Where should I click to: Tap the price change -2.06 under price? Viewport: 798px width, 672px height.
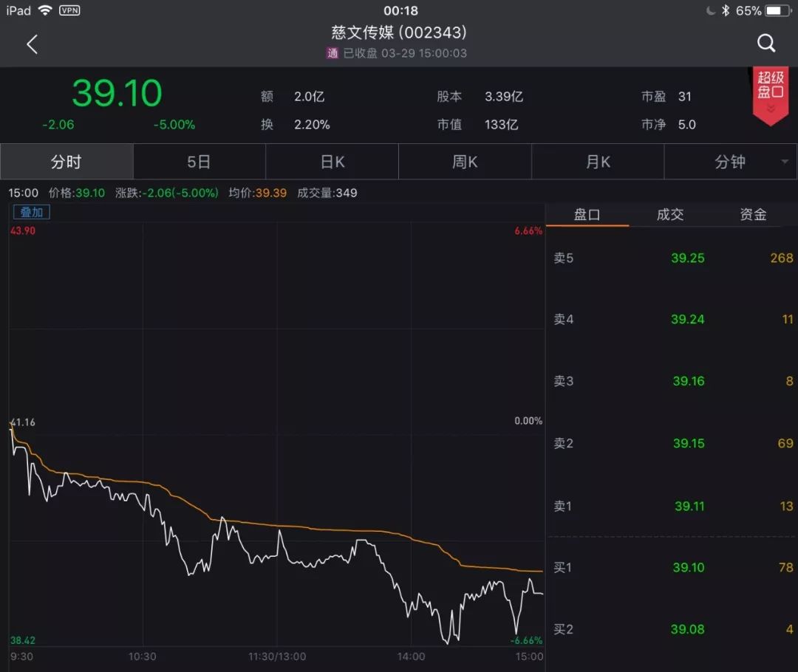coord(58,125)
